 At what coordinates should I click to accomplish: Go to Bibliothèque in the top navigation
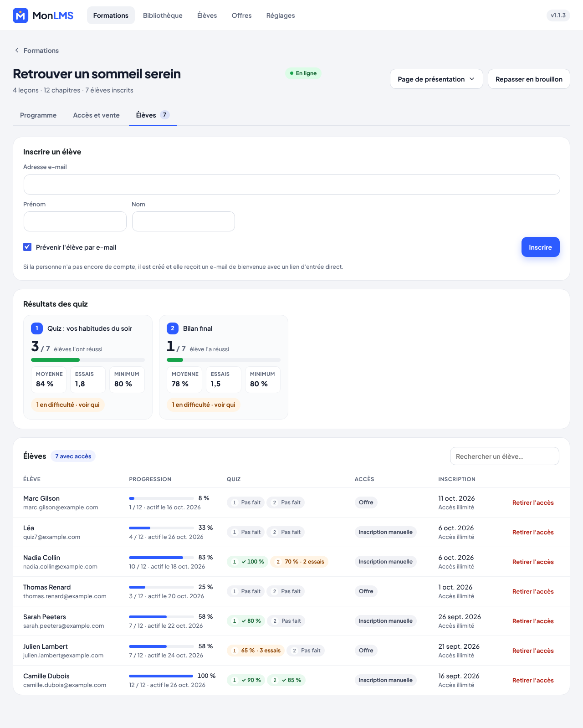point(163,15)
